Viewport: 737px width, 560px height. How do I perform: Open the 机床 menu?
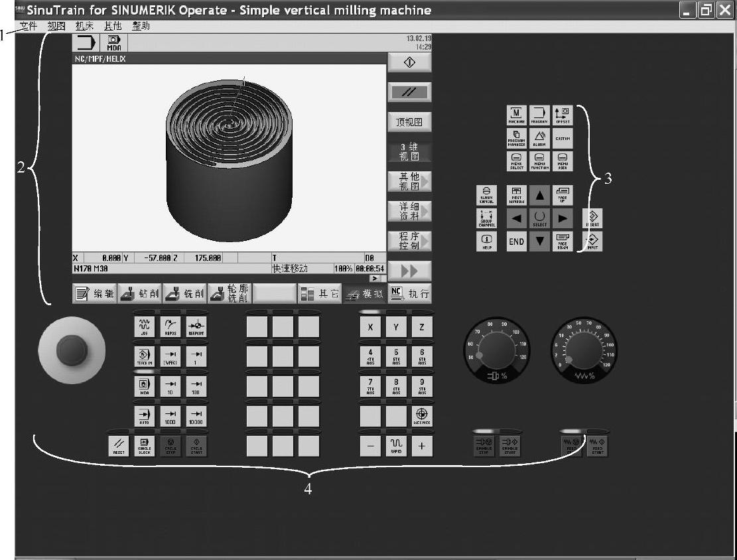[84, 27]
